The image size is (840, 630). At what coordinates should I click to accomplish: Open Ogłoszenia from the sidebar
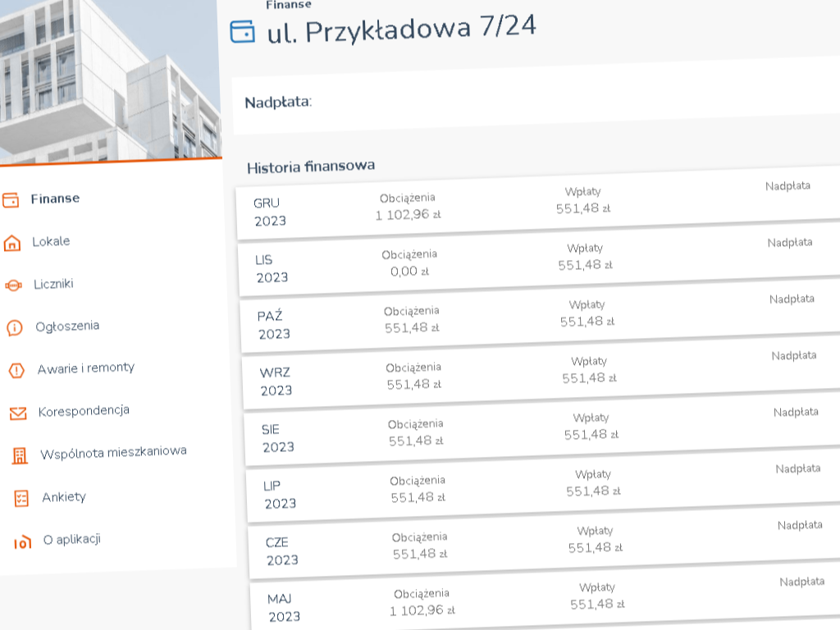(x=67, y=326)
